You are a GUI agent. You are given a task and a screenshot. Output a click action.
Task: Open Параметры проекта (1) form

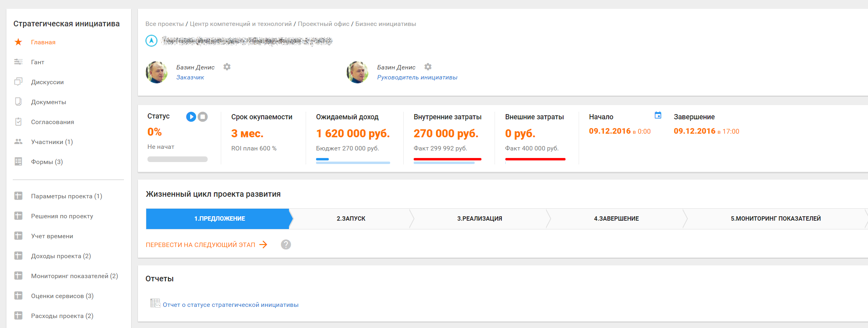pyautogui.click(x=67, y=196)
